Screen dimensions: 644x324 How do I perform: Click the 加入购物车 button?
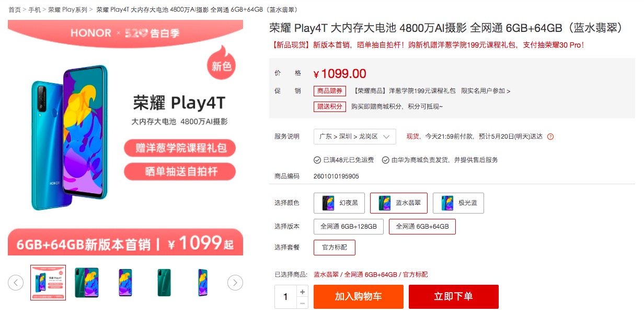(x=359, y=297)
